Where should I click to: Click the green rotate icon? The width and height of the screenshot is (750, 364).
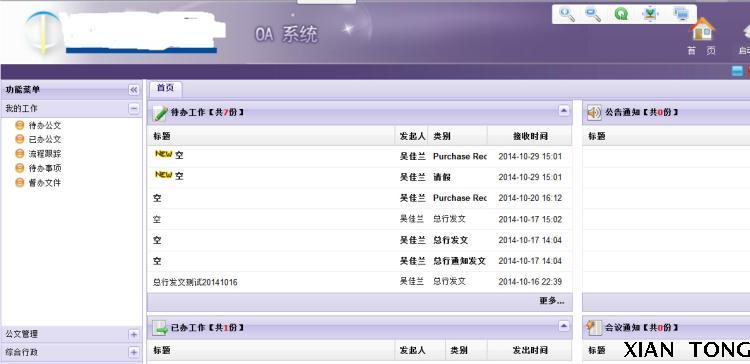(x=621, y=14)
